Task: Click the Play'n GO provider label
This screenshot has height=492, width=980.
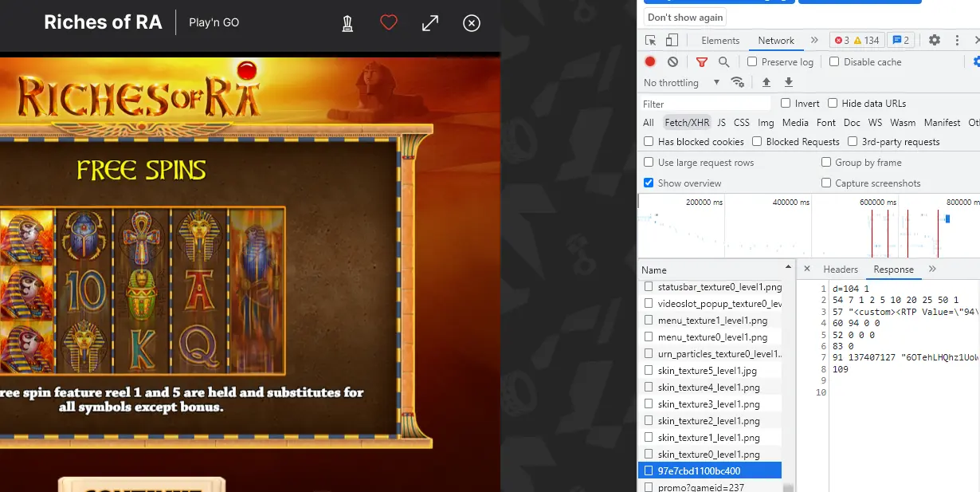Action: [214, 22]
